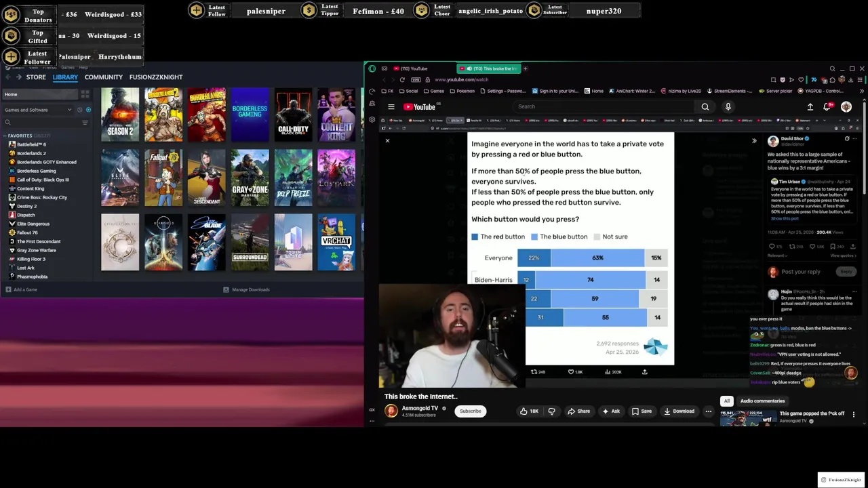The width and height of the screenshot is (868, 488).
Task: Open VRChat game cover in Steam grid
Action: [336, 242]
